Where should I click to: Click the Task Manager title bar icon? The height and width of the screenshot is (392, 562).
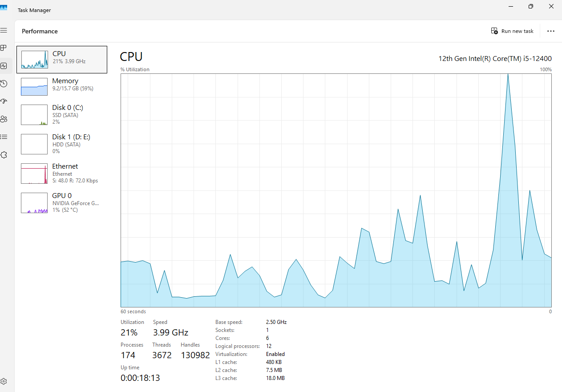pos(4,8)
